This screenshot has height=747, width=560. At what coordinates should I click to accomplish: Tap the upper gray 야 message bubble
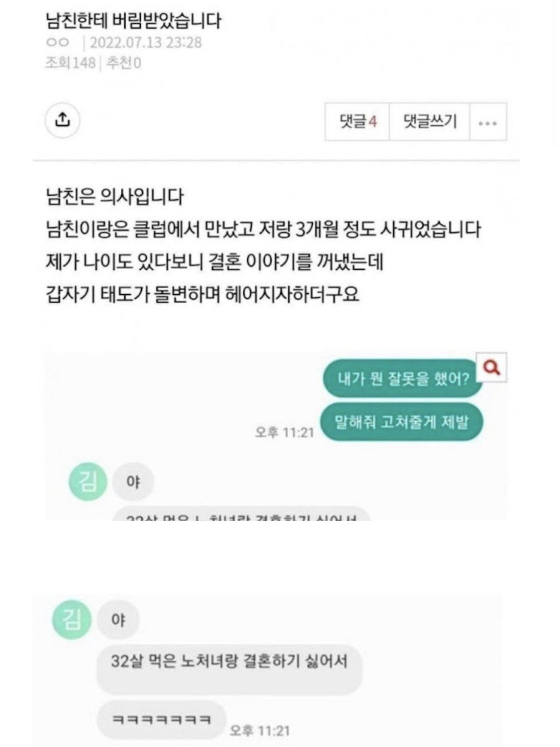[x=133, y=482]
